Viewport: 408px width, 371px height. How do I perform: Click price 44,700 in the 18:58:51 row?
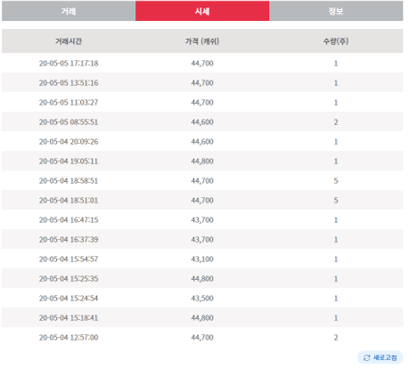click(x=202, y=181)
